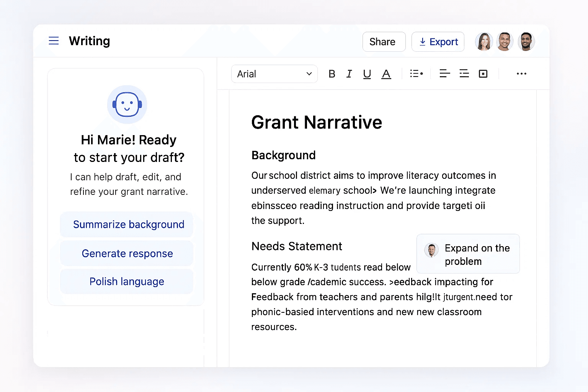588x392 pixels.
Task: Toggle bold formatting
Action: pos(332,73)
